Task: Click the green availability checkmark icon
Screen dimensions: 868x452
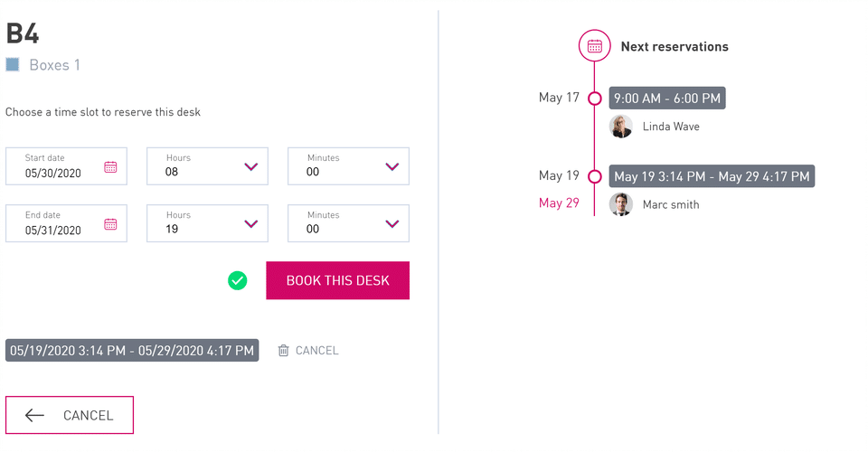Action: 238,281
